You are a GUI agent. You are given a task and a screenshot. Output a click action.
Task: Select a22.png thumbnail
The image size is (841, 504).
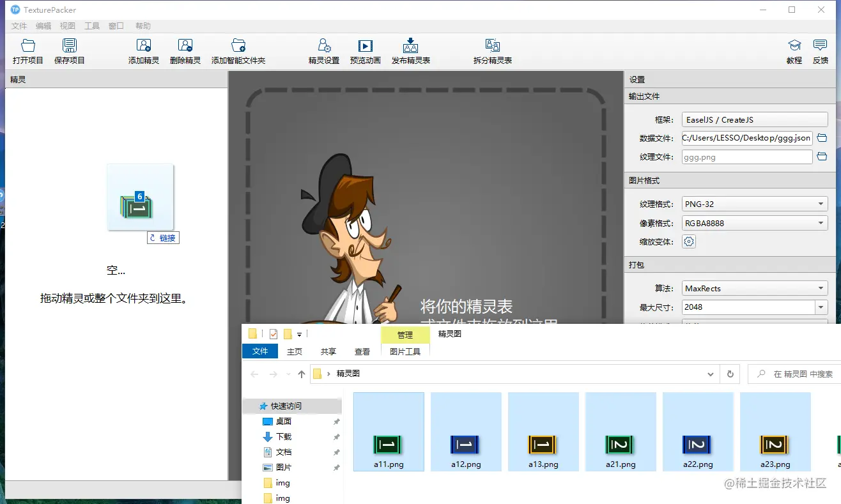coord(698,432)
